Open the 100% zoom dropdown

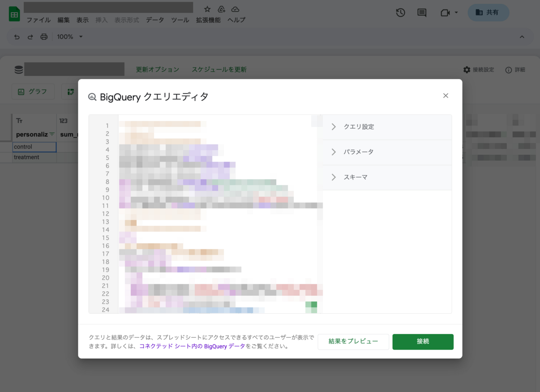coord(70,37)
